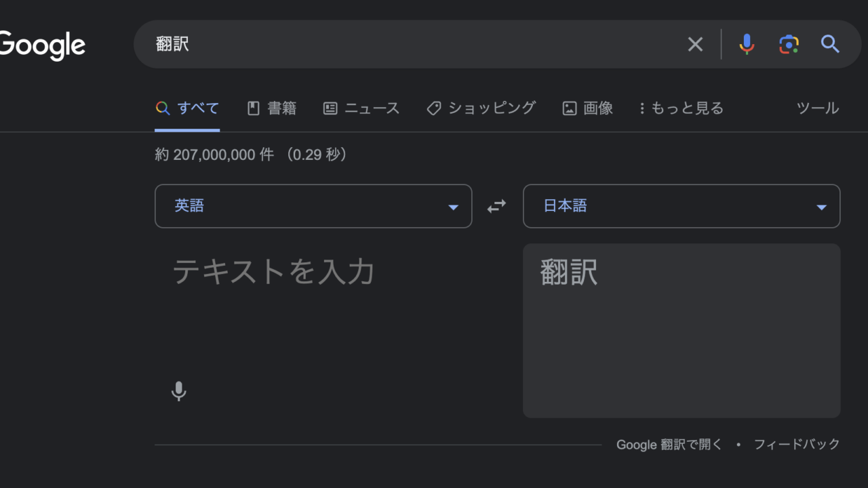Click into the search field containing 翻訳
Viewport: 868px width, 488px height.
pos(407,45)
